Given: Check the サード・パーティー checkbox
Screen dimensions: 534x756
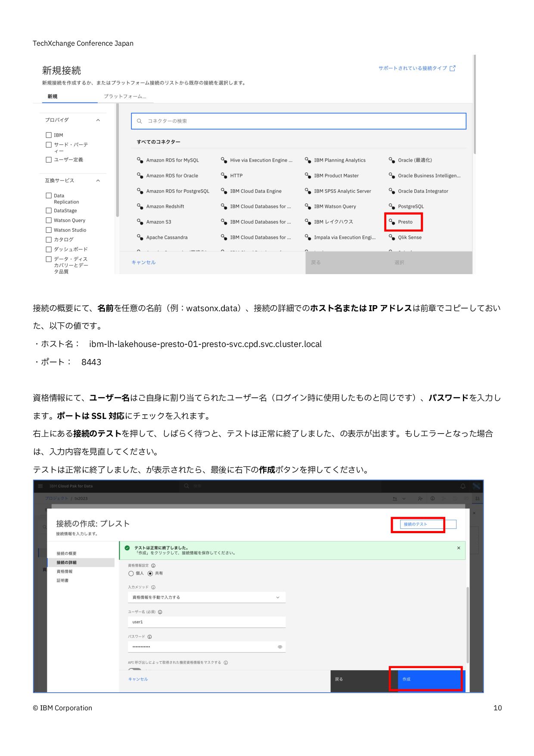Looking at the screenshot, I should tap(49, 145).
